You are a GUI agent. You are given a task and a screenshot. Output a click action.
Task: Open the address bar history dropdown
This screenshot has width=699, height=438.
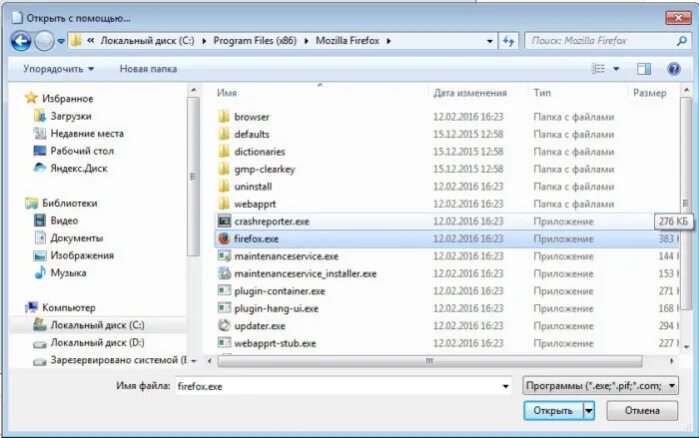click(x=489, y=41)
